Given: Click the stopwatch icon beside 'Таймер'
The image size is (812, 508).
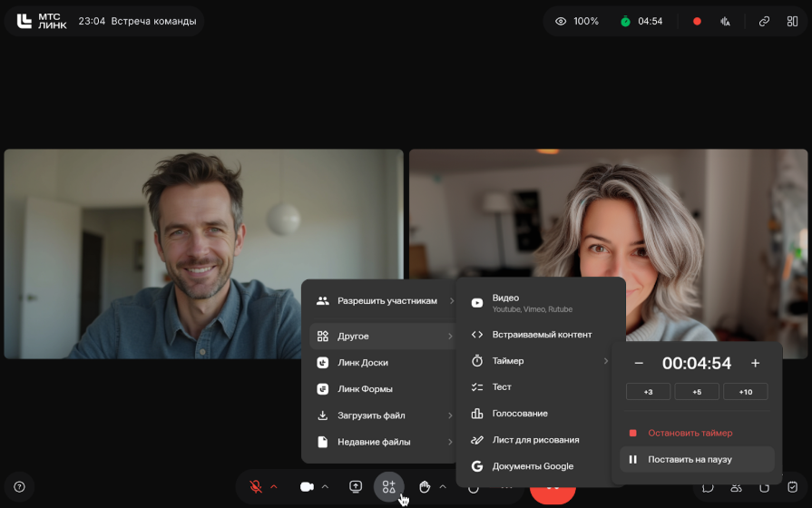Looking at the screenshot, I should pos(477,360).
